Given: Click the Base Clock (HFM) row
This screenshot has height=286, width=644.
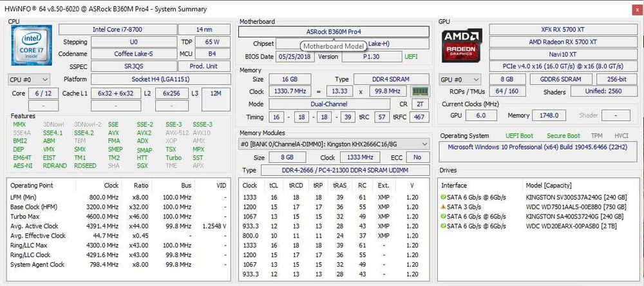Looking at the screenshot, I should point(118,207).
